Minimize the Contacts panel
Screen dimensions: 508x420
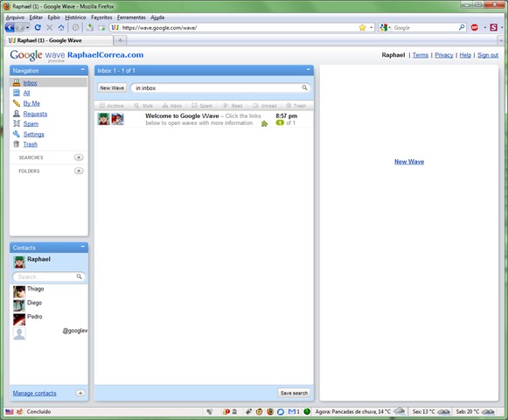[x=82, y=247]
